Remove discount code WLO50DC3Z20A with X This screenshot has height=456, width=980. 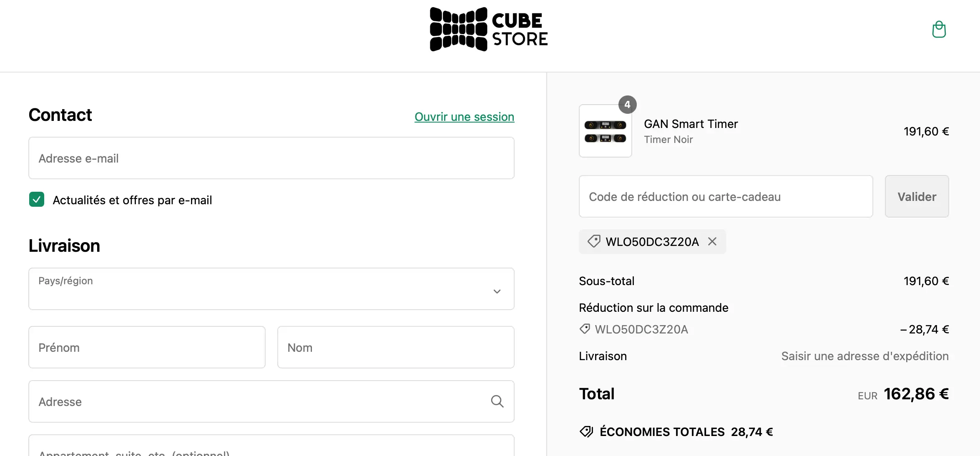712,241
